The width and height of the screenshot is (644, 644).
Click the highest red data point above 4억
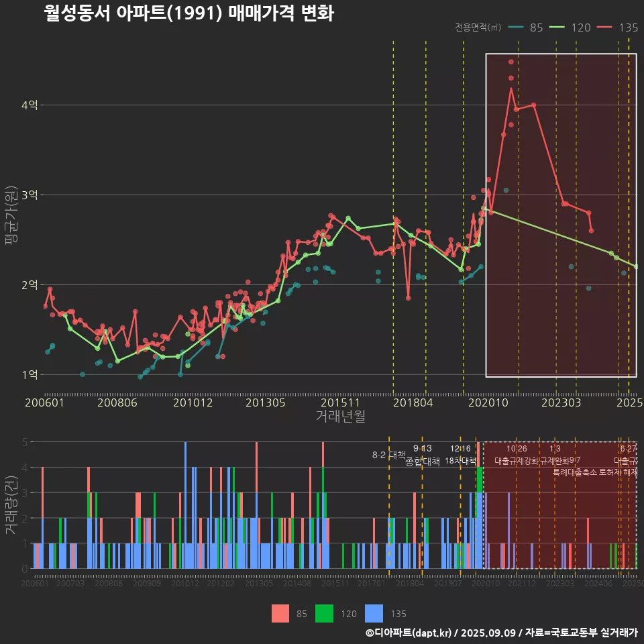point(511,62)
